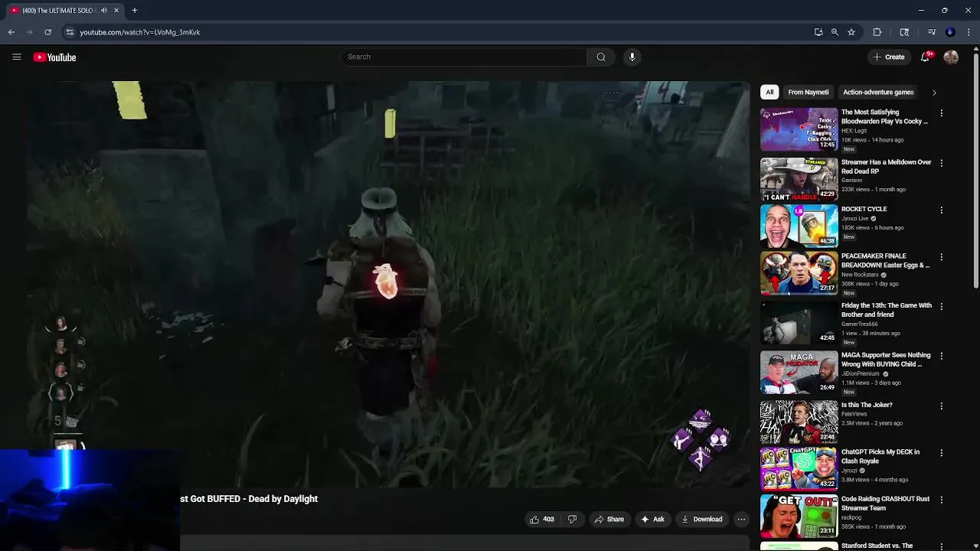Select the 'All' filter chip

point(769,92)
